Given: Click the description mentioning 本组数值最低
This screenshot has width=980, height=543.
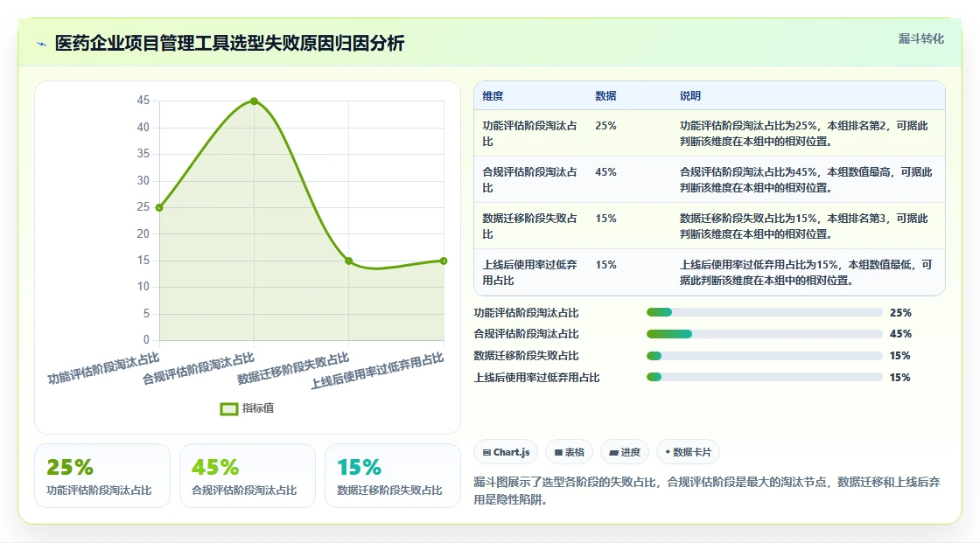Looking at the screenshot, I should pos(806,273).
